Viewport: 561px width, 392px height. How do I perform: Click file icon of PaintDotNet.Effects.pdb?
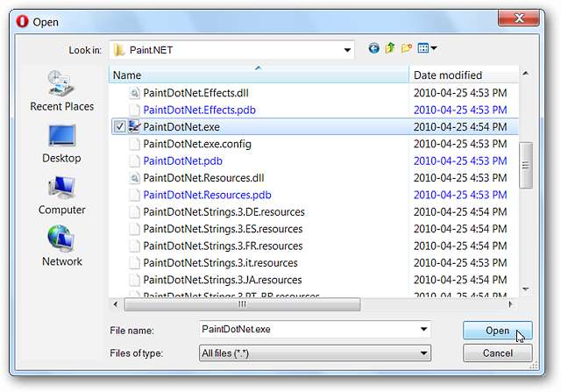point(134,110)
